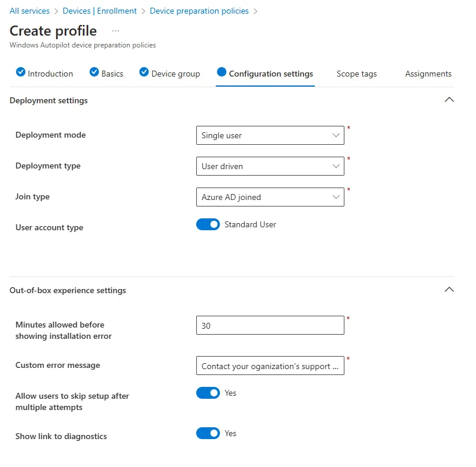The image size is (476, 467).
Task: Click the minutes allowed input field
Action: (270, 325)
